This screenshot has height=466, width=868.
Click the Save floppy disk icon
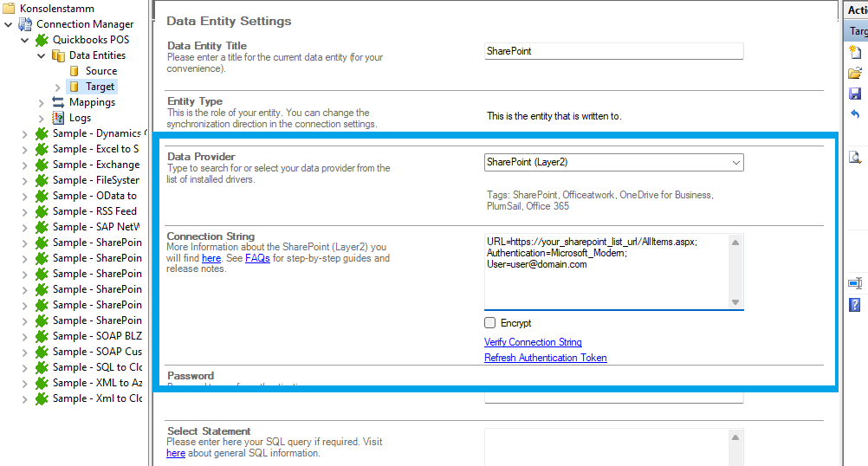(855, 94)
